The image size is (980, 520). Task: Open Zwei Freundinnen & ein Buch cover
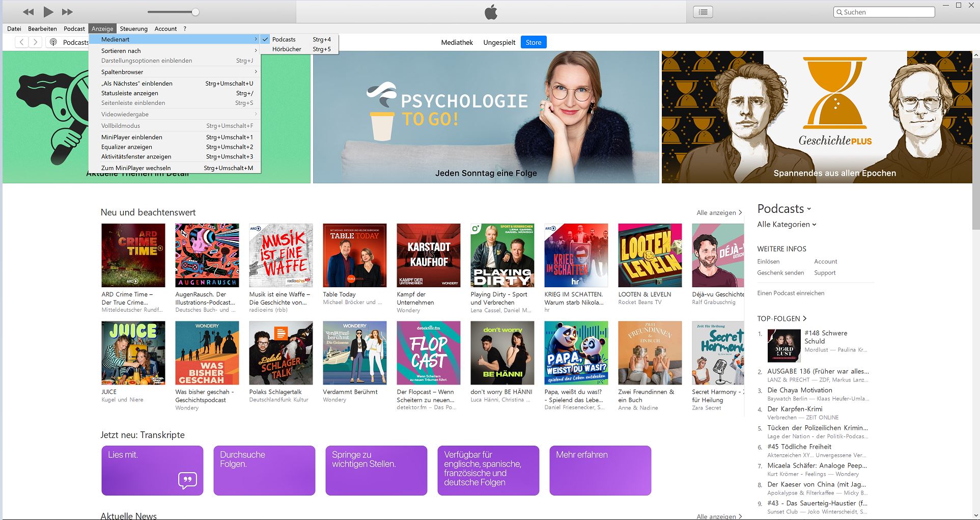(x=650, y=353)
